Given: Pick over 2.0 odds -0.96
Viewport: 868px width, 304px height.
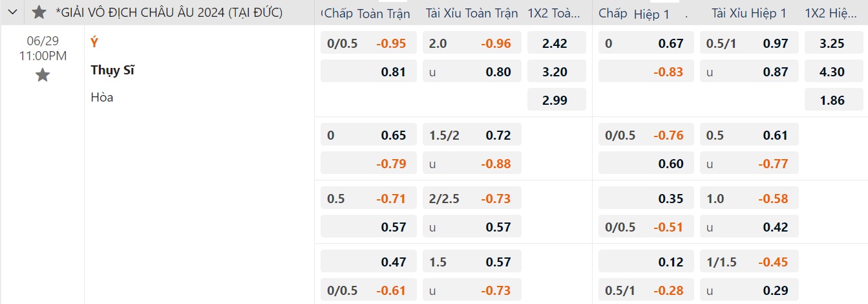Looking at the screenshot, I should (472, 43).
